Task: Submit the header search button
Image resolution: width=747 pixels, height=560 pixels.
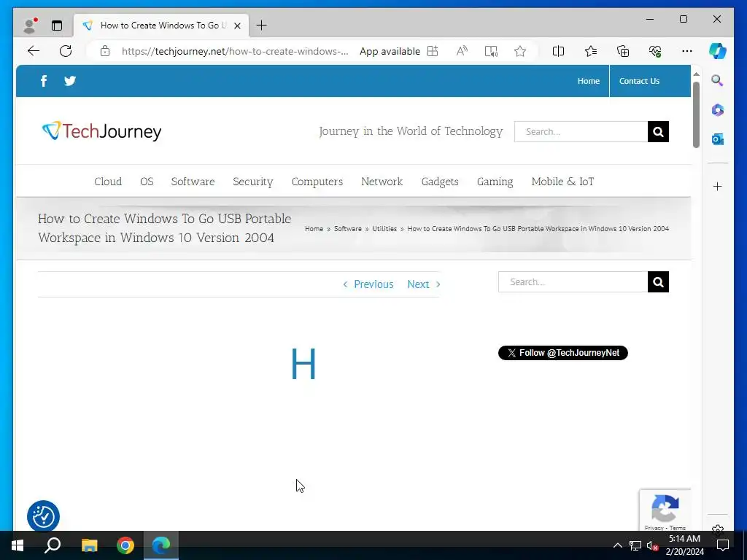Action: [659, 131]
